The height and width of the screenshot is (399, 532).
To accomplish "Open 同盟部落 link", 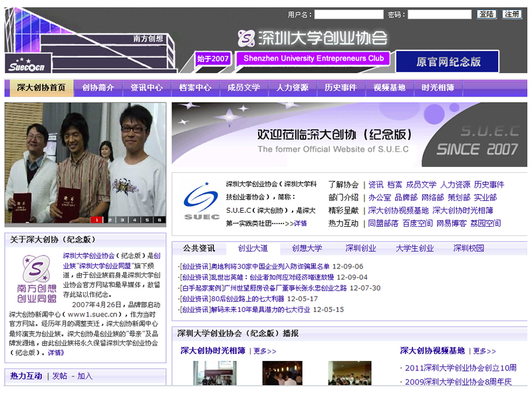I will [384, 223].
